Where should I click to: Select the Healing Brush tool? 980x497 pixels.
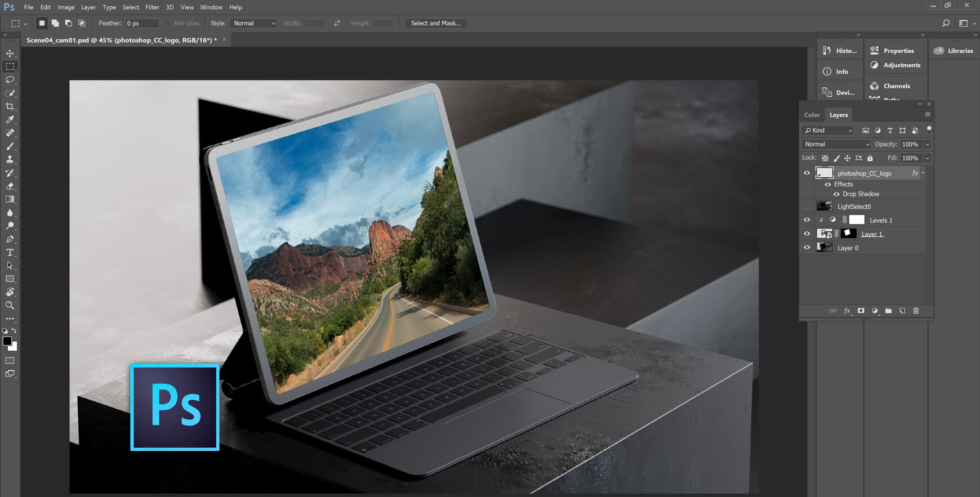(x=10, y=133)
